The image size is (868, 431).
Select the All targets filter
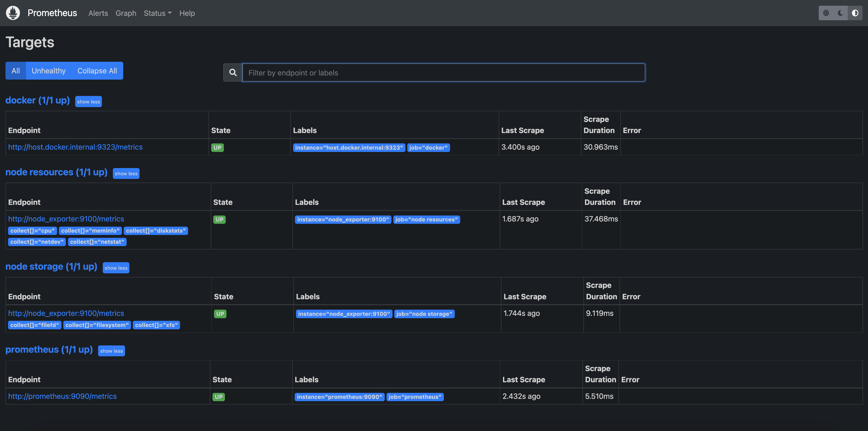[16, 71]
